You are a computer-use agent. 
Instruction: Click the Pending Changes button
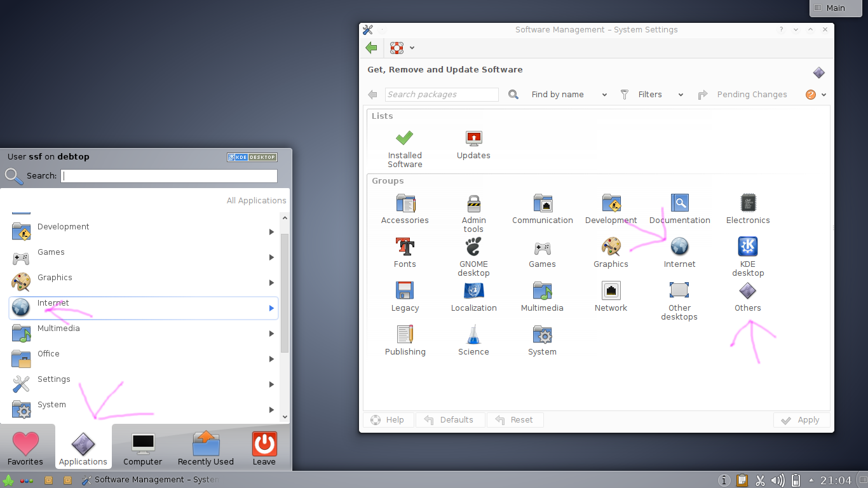coord(742,95)
